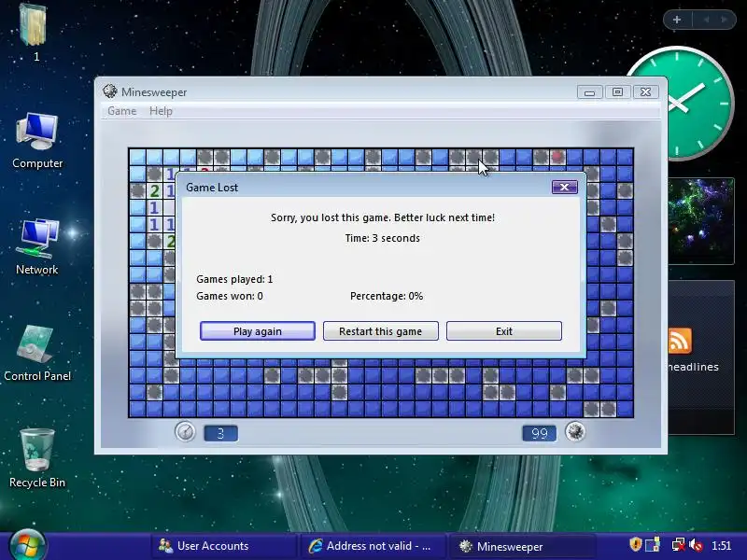
Task: Click the mine counter icon
Action: point(575,432)
